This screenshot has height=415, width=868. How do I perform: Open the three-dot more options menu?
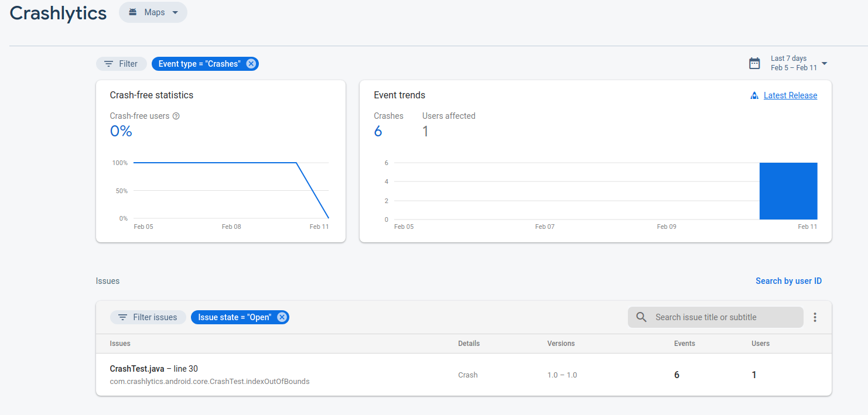point(815,317)
